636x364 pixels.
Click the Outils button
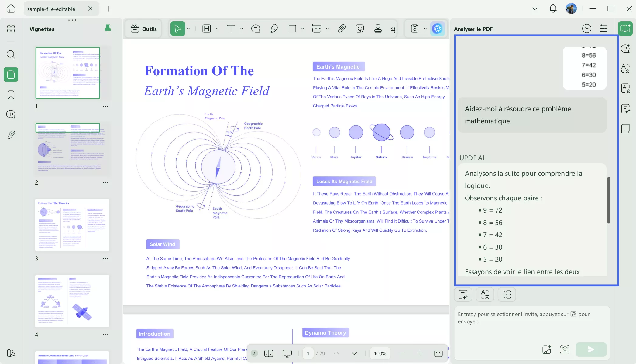click(144, 29)
